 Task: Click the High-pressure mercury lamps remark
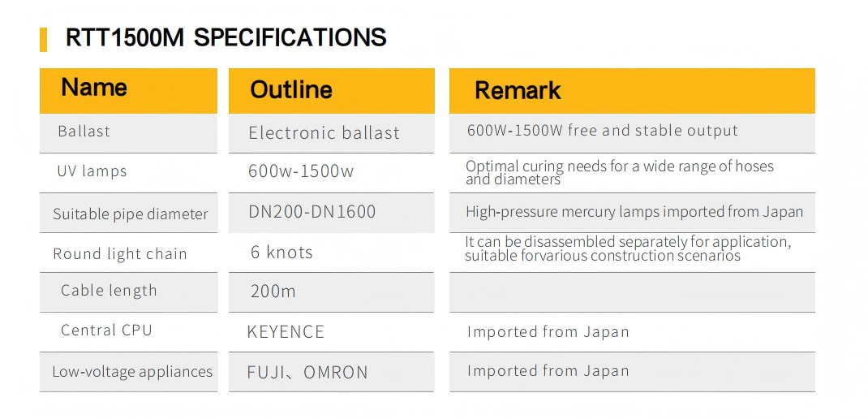pos(634,212)
